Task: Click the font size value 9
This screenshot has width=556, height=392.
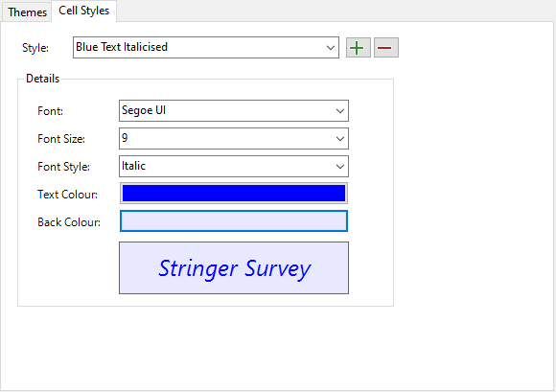Action: pyautogui.click(x=125, y=138)
